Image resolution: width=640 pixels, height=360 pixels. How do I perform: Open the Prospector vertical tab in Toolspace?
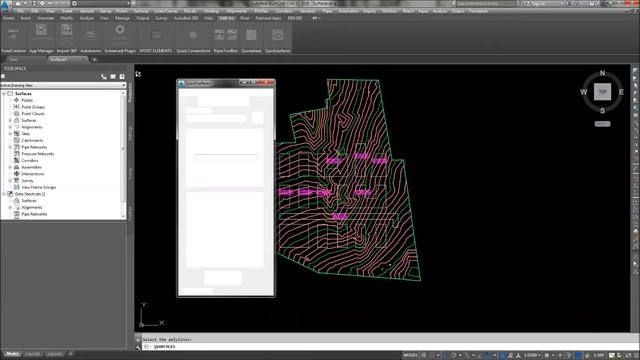(x=131, y=92)
